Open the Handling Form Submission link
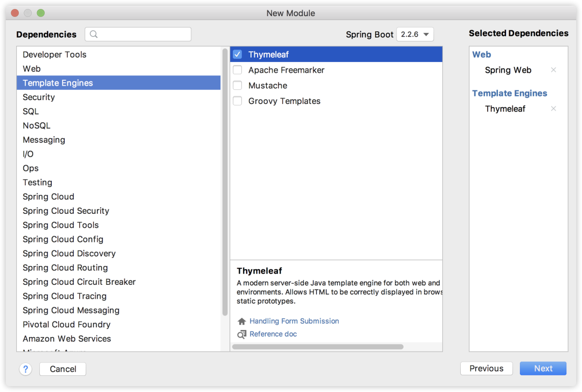This screenshot has width=582, height=392. 294,321
